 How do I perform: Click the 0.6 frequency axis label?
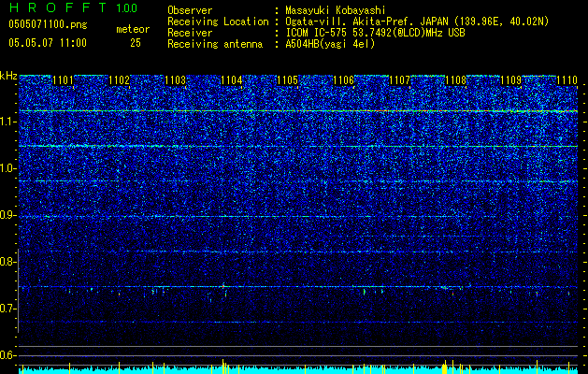tap(7, 355)
